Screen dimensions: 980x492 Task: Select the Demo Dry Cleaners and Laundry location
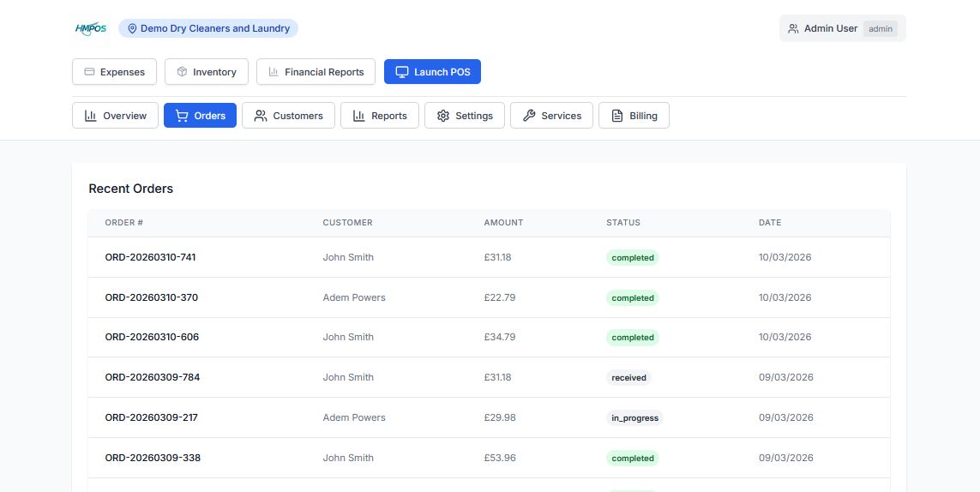(x=208, y=28)
